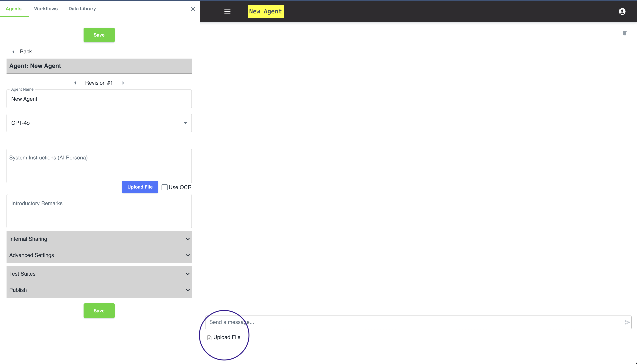The width and height of the screenshot is (637, 364).
Task: Focus the System Instructions text area
Action: click(x=99, y=166)
